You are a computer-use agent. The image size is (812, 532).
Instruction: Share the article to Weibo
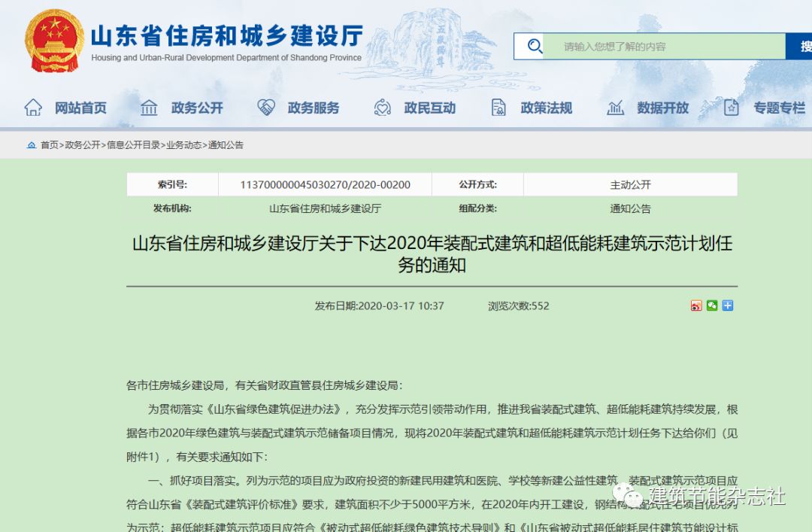click(696, 306)
